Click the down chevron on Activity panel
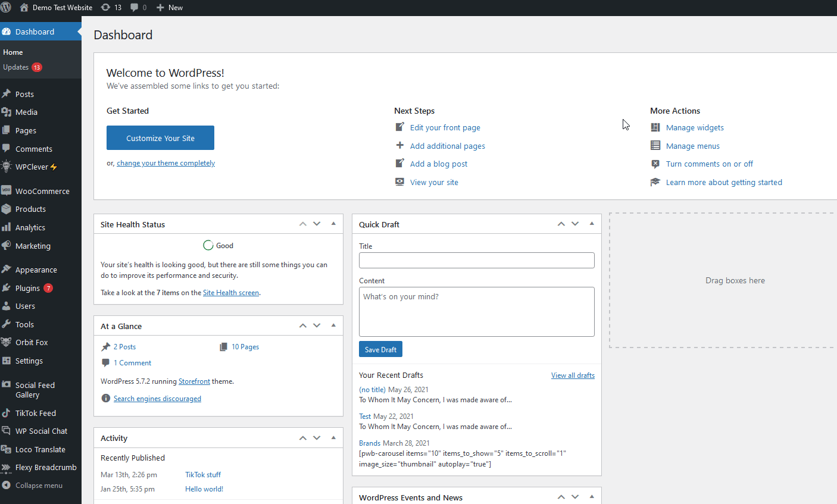Screen dimensions: 837x504 tap(317, 437)
